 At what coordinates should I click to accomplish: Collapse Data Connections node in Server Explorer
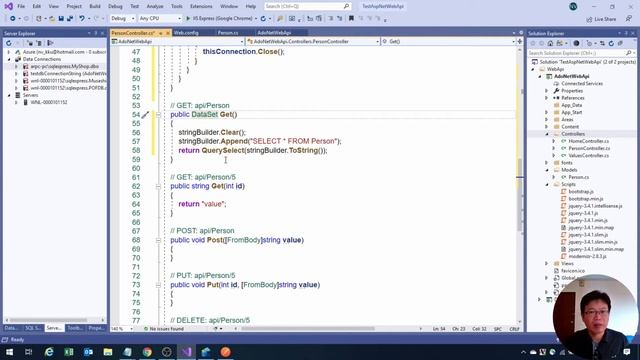(9, 59)
